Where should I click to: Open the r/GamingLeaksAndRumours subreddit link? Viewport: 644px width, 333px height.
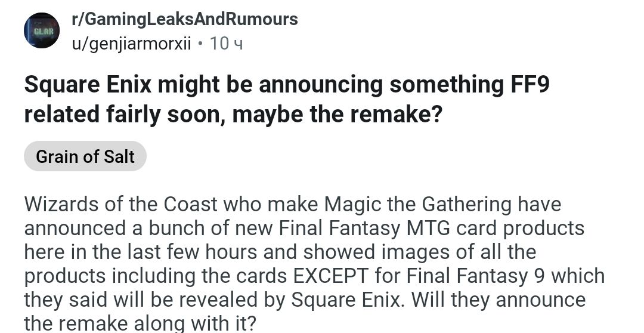tap(184, 19)
